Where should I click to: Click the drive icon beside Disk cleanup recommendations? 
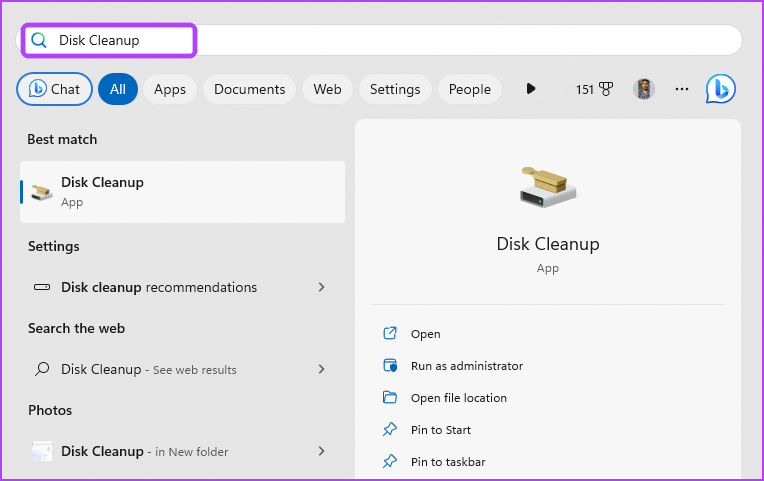[x=42, y=287]
